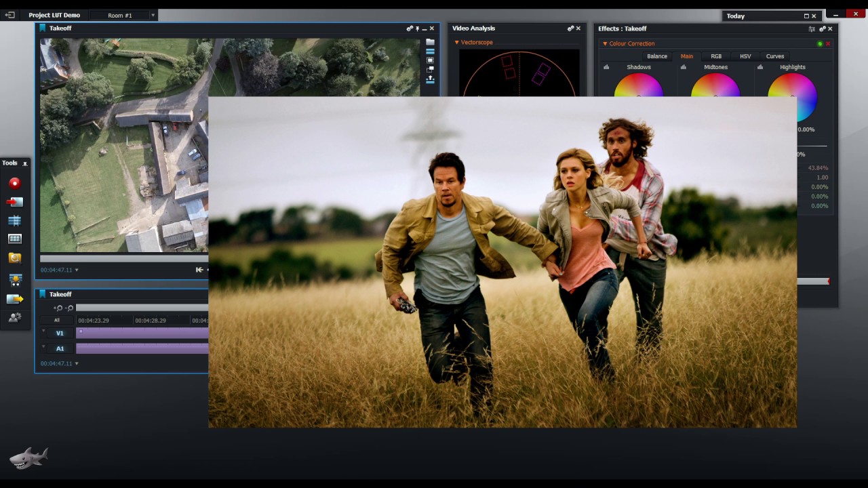
Task: Switch to the Balance tab
Action: [x=656, y=56]
